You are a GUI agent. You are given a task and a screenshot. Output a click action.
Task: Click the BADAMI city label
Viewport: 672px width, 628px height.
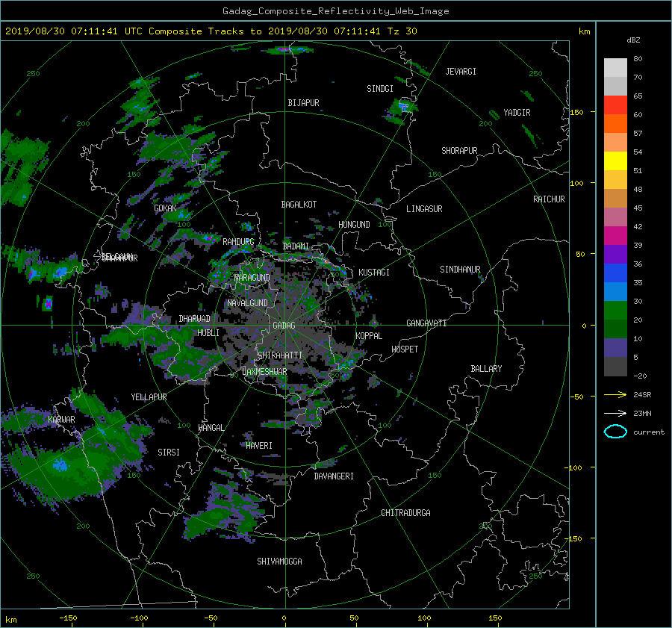[x=296, y=246]
